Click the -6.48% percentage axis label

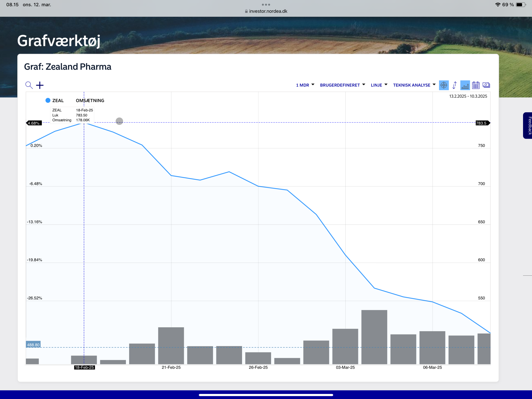coord(36,184)
